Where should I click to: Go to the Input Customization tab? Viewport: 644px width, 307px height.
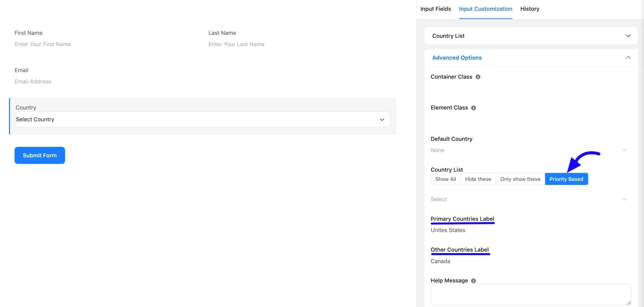point(485,9)
